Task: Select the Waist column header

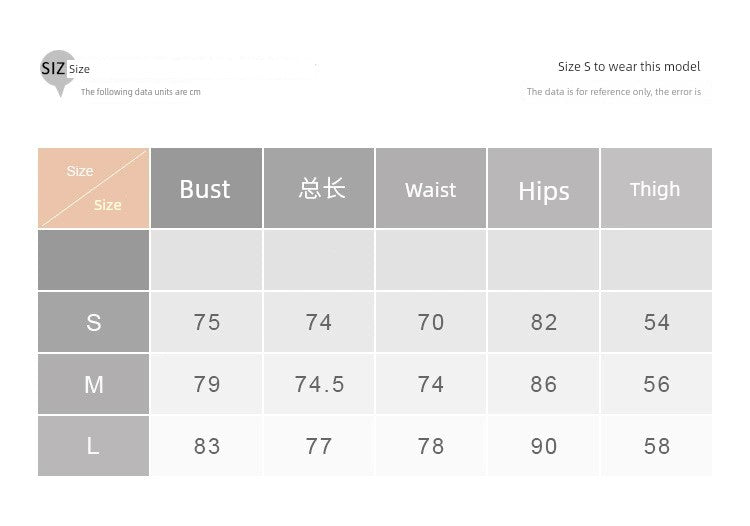Action: [x=431, y=189]
